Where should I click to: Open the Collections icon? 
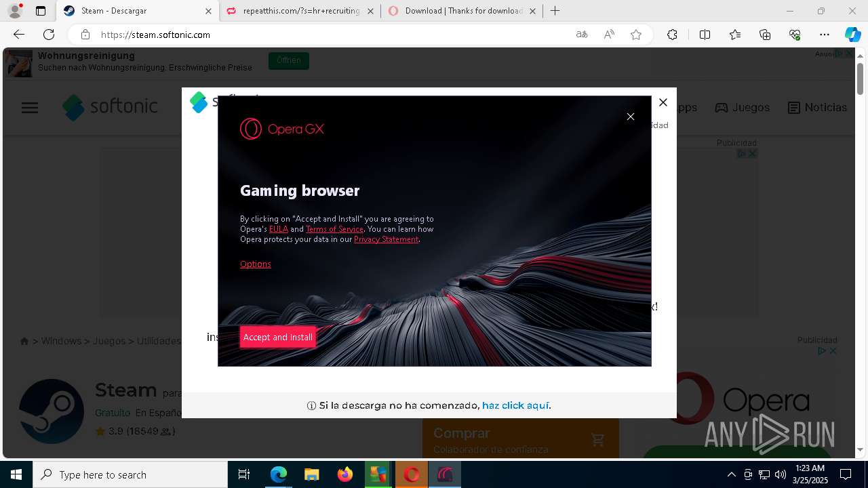[765, 35]
